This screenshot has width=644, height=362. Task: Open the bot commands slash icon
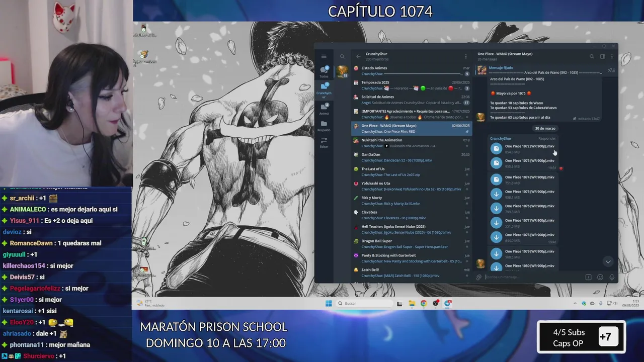point(588,277)
